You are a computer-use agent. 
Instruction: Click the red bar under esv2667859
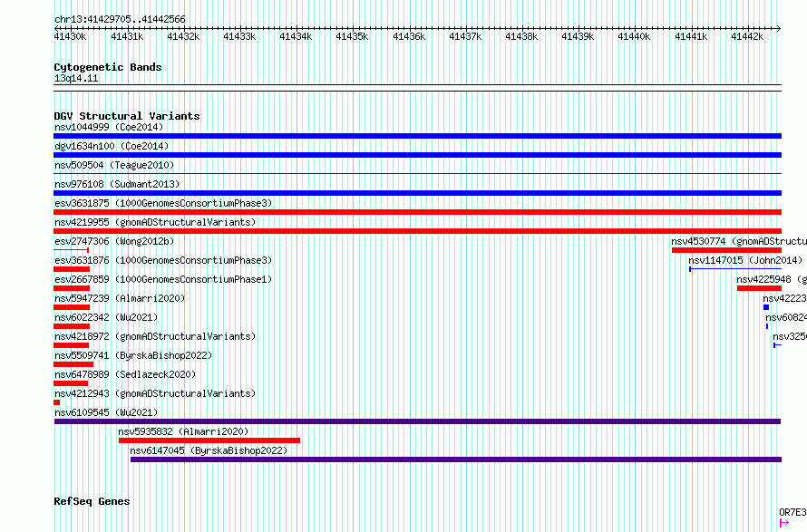72,288
